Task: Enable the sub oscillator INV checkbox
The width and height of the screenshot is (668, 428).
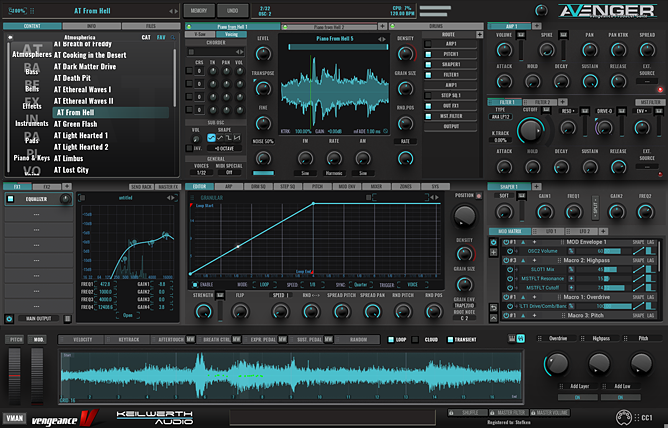Action: [x=189, y=148]
